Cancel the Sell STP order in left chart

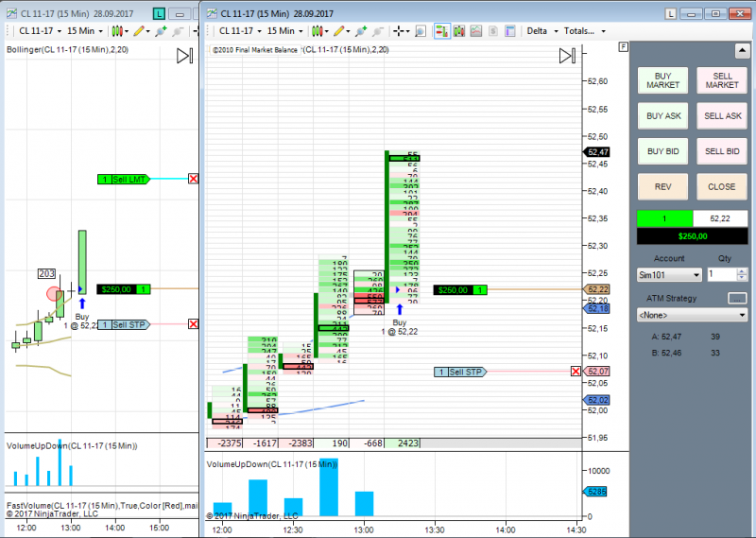point(194,324)
